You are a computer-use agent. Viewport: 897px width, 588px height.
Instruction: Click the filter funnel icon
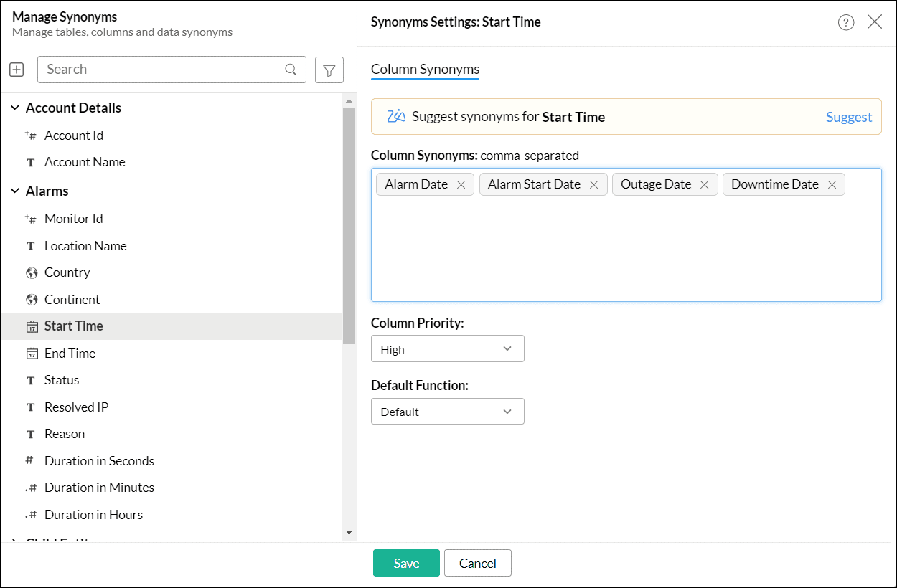click(x=329, y=70)
